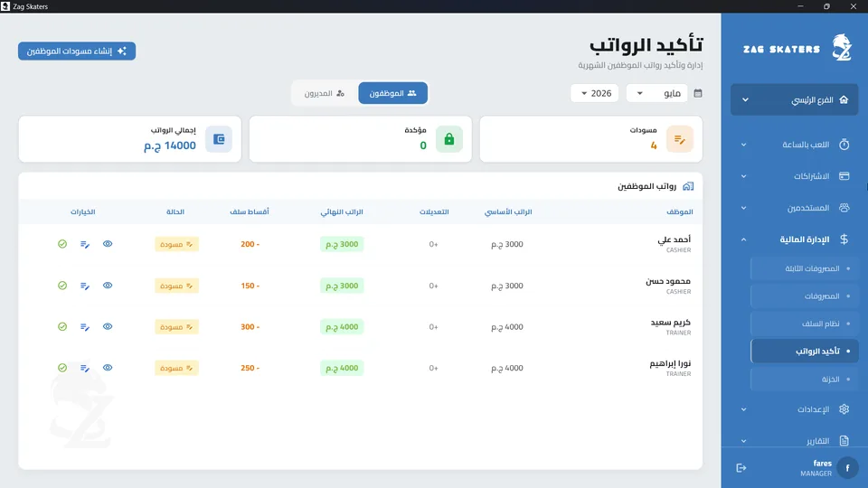Click the total 14000 ج.م value
Viewport: 868px width, 488px height.
click(170, 145)
